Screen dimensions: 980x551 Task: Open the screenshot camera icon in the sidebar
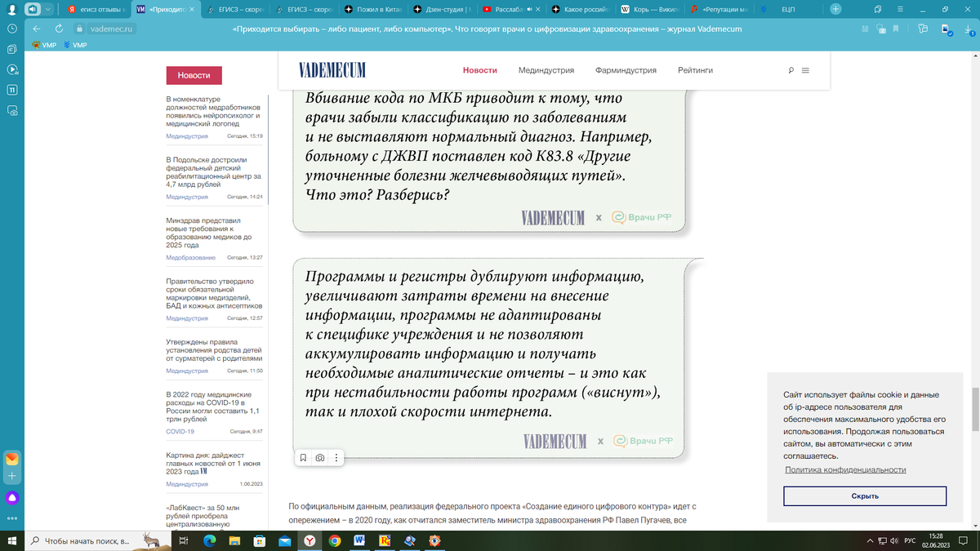(x=12, y=110)
